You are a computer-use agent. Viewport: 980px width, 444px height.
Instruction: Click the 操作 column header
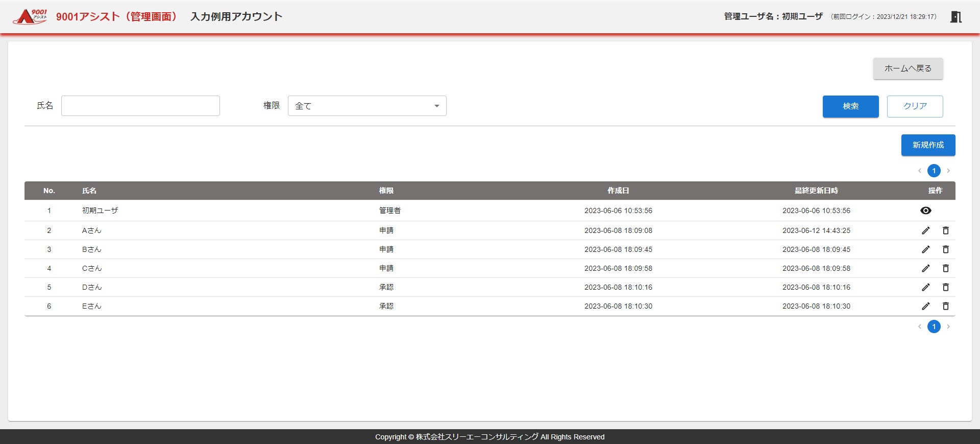(935, 191)
